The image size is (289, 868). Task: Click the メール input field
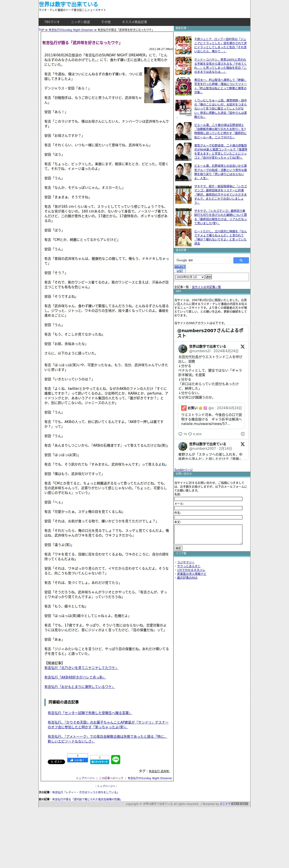point(208,508)
